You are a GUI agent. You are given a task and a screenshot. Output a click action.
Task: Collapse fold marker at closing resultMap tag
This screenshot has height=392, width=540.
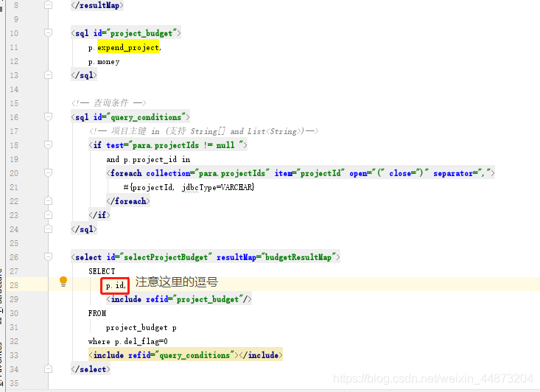49,5
